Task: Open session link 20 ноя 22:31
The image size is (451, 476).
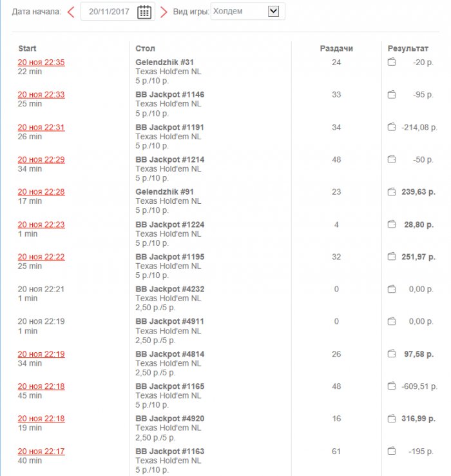Action: pos(41,127)
